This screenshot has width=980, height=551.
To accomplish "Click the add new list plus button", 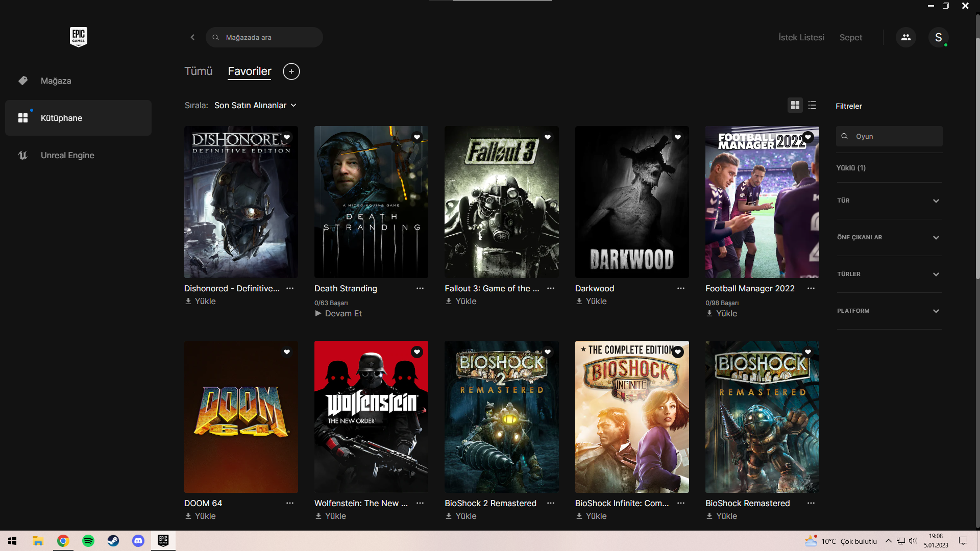I will click(x=291, y=71).
